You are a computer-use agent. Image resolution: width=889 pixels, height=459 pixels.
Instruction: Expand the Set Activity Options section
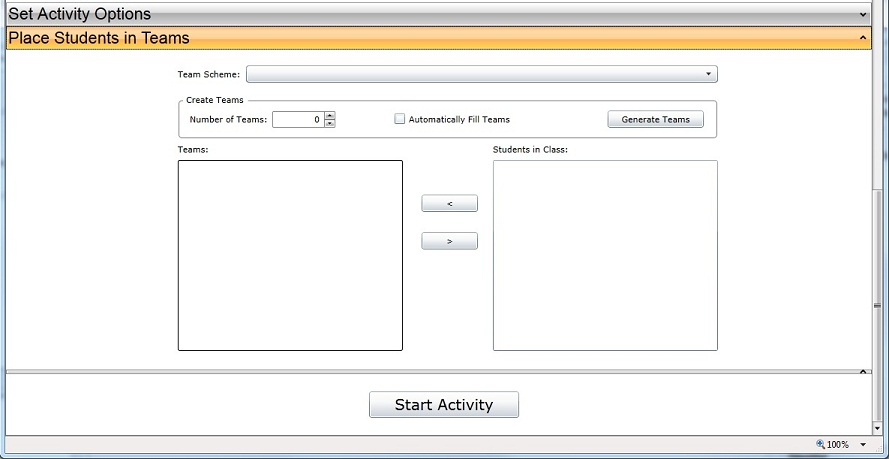tap(438, 14)
